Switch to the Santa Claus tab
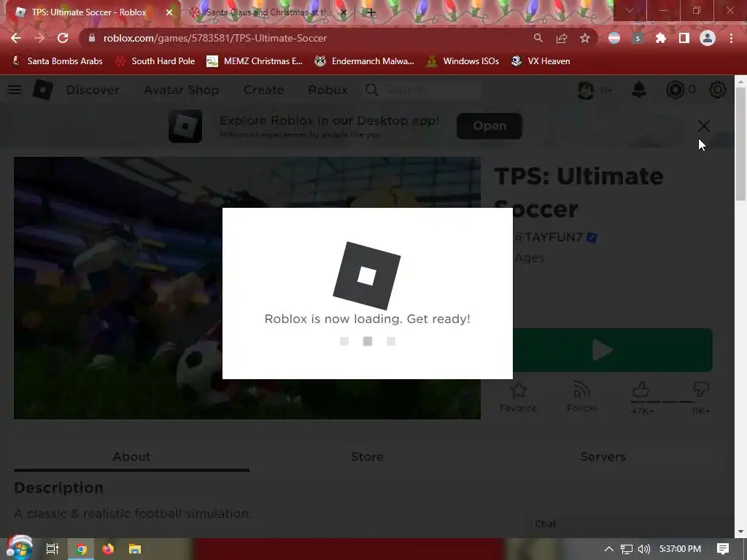 pyautogui.click(x=268, y=12)
